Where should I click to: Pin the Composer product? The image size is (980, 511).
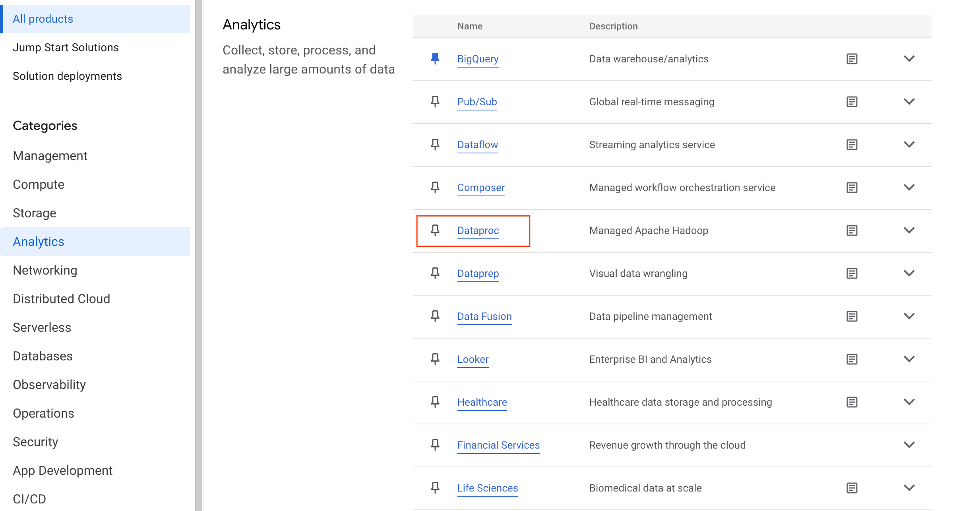point(435,188)
